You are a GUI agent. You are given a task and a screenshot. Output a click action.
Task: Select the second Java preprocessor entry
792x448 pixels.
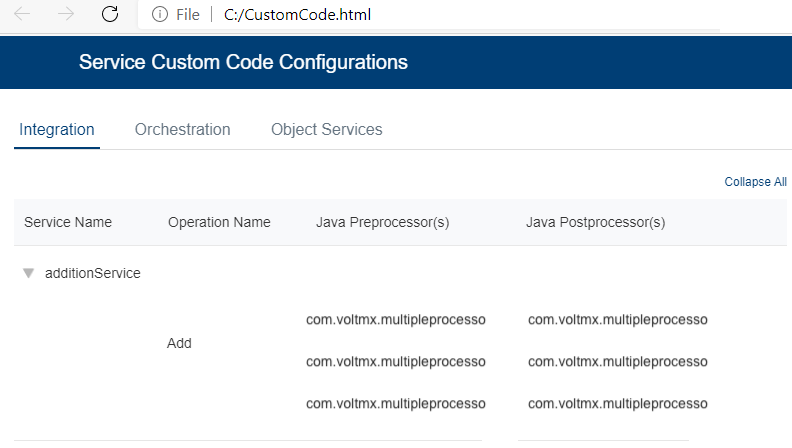click(396, 361)
